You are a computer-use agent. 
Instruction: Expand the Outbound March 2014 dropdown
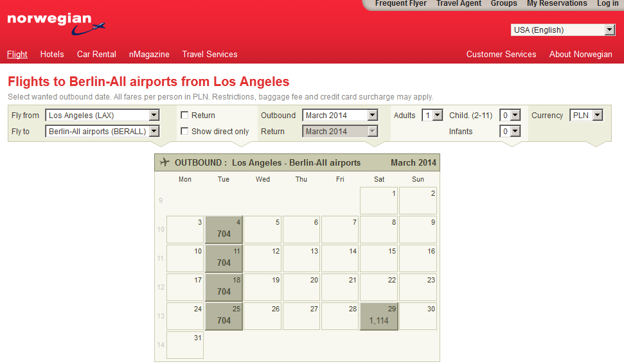tap(340, 116)
